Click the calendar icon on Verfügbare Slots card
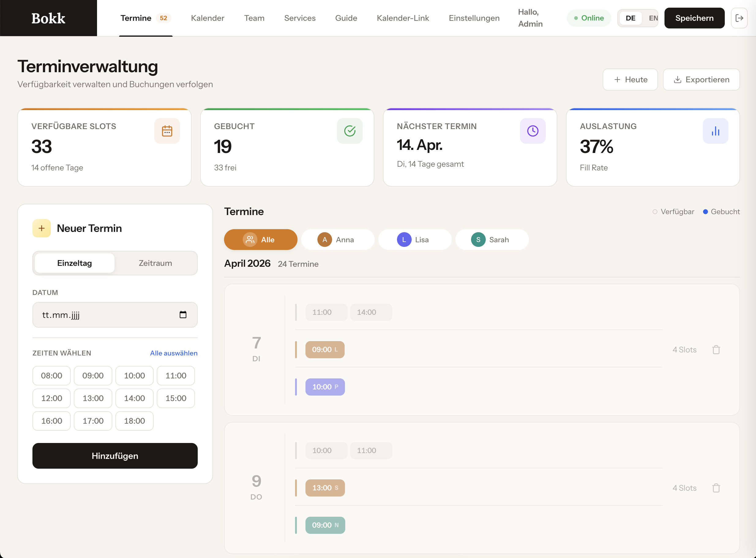Screen dimensions: 756x558 (x=167, y=131)
